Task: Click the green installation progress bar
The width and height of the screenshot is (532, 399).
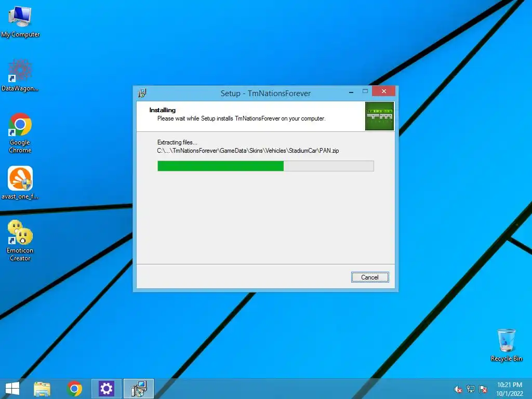Action: [x=265, y=166]
